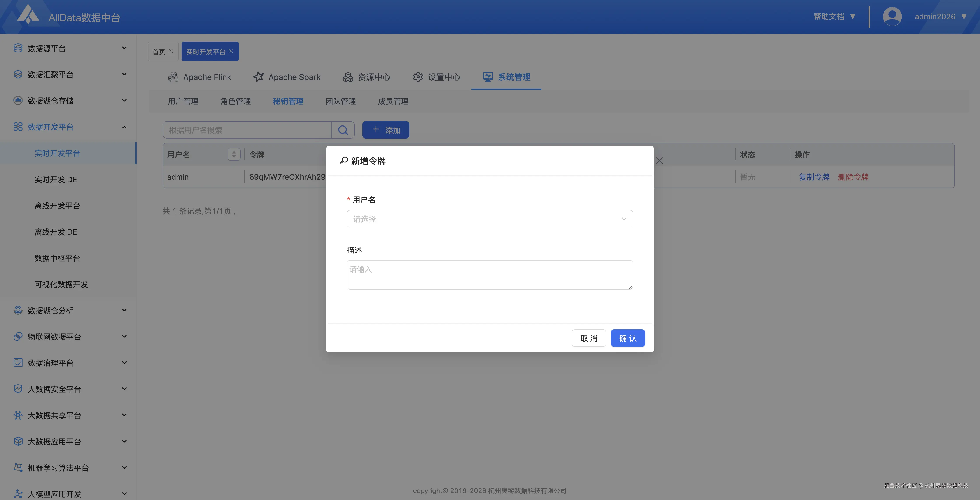
Task: Expand the 数据湖仓存储 menu chevron
Action: click(124, 100)
